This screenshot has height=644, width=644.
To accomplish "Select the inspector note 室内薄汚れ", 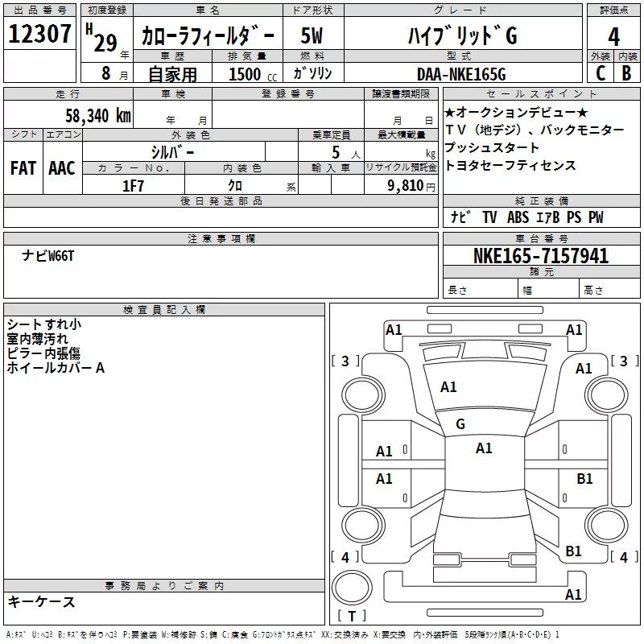I will point(37,339).
